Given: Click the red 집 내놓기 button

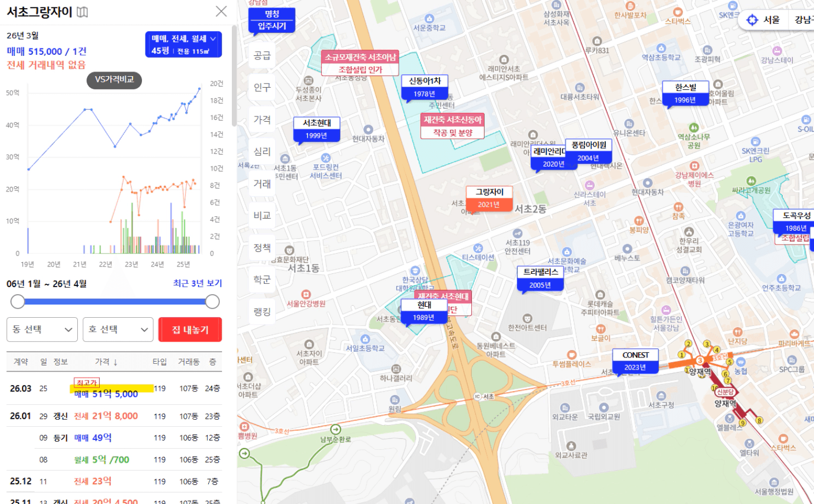Looking at the screenshot, I should tap(190, 329).
